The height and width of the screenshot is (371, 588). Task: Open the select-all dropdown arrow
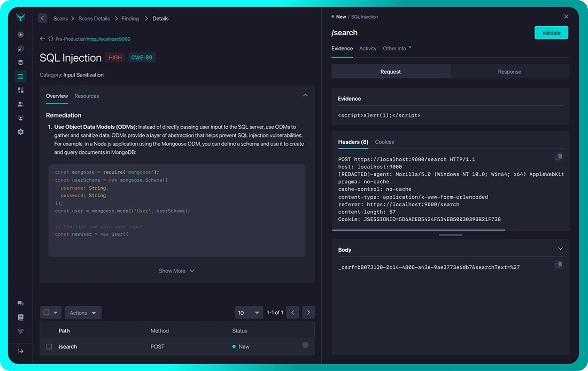(56, 313)
